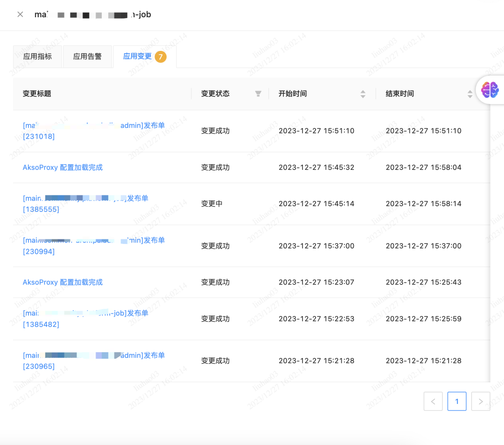Go to previous page arrow
Screen dimensions: 504x445
tap(433, 401)
